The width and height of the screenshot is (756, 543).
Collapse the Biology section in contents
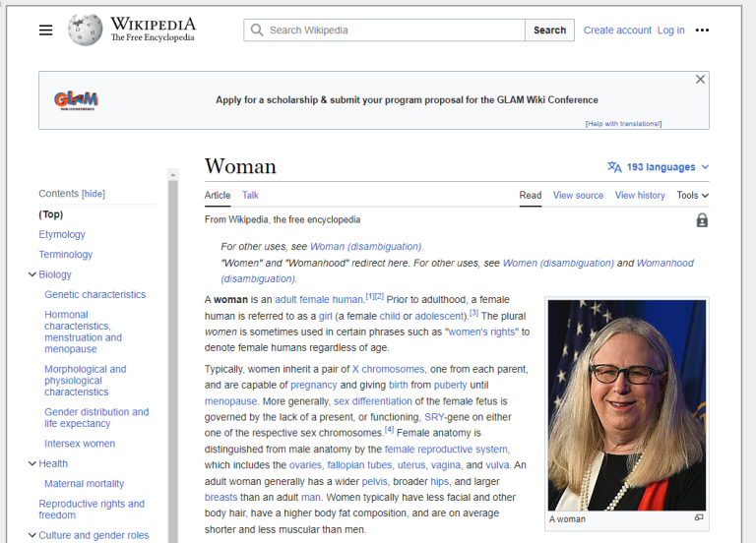[x=32, y=274]
